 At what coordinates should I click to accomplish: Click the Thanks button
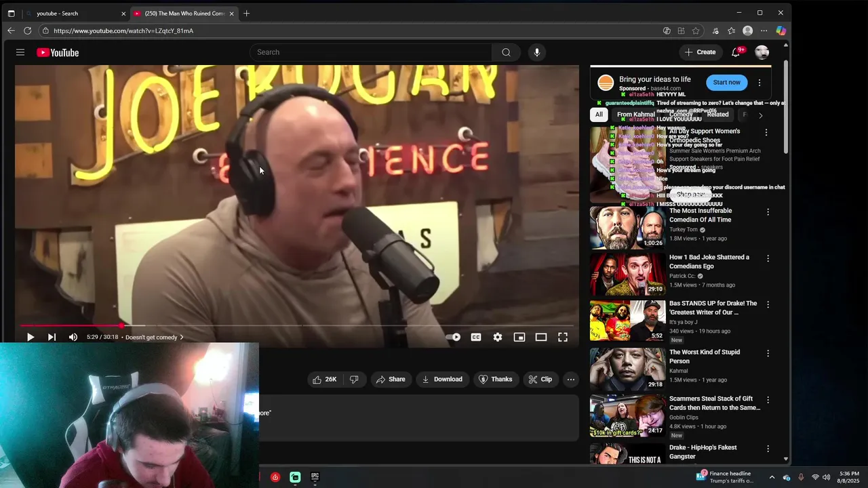(x=496, y=380)
